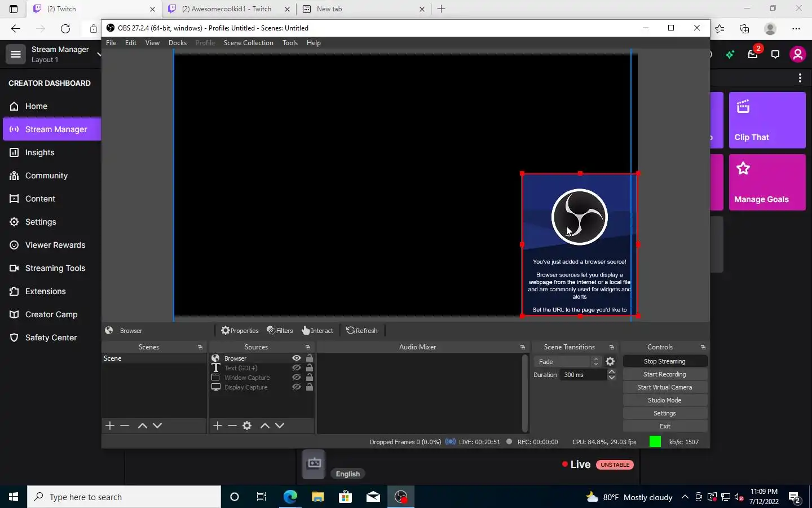The height and width of the screenshot is (508, 812).
Task: Click the Stop Streaming button
Action: 665,361
